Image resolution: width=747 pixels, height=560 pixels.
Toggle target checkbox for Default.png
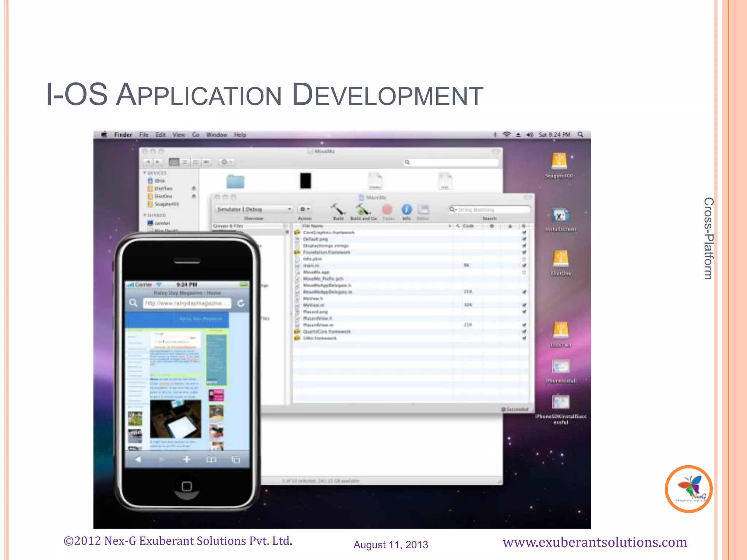click(x=524, y=239)
